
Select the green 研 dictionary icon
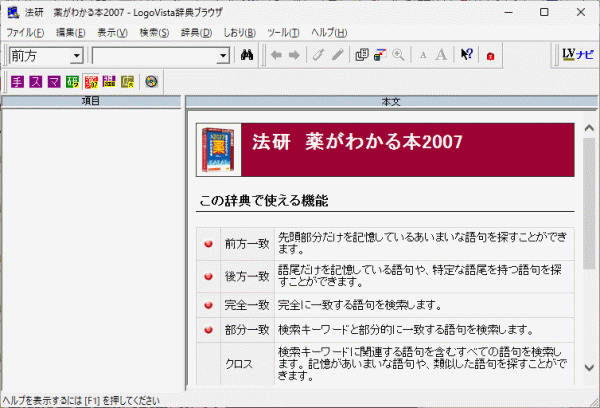(x=72, y=82)
